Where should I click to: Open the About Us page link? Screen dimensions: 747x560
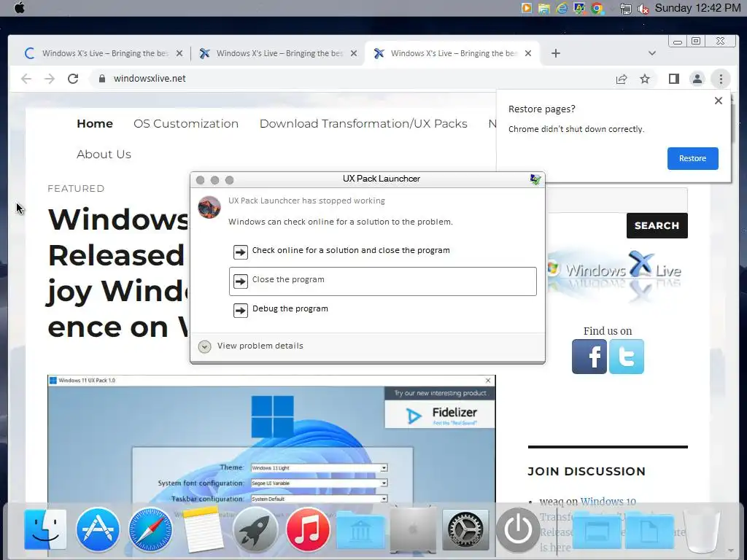[104, 155]
